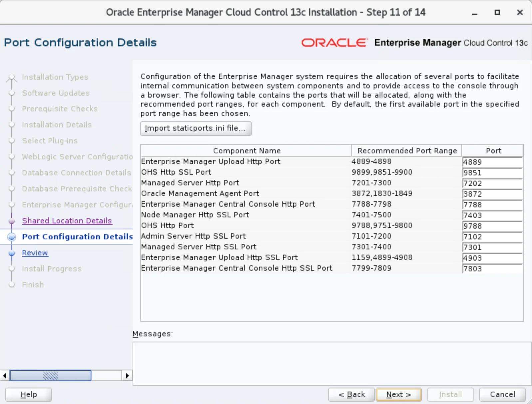The width and height of the screenshot is (532, 404).
Task: Click the Admin Server Http SSL Port field
Action: pyautogui.click(x=492, y=237)
